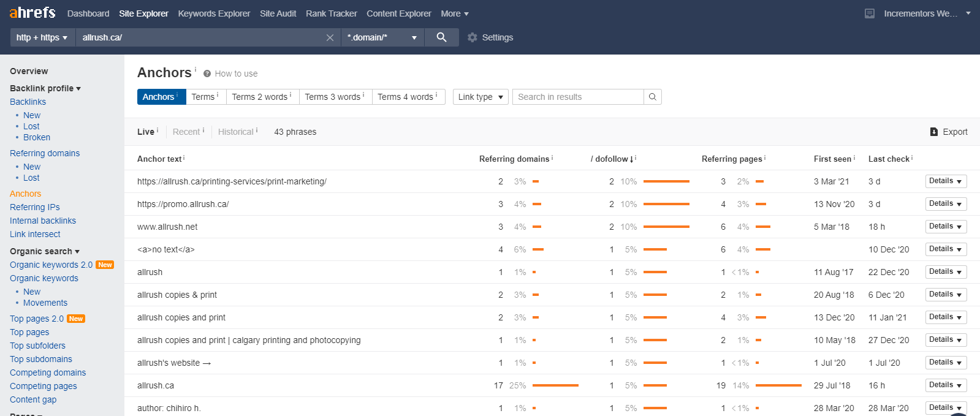Show info tooltip for Anchor text column
The height and width of the screenshot is (416, 980).
(184, 157)
